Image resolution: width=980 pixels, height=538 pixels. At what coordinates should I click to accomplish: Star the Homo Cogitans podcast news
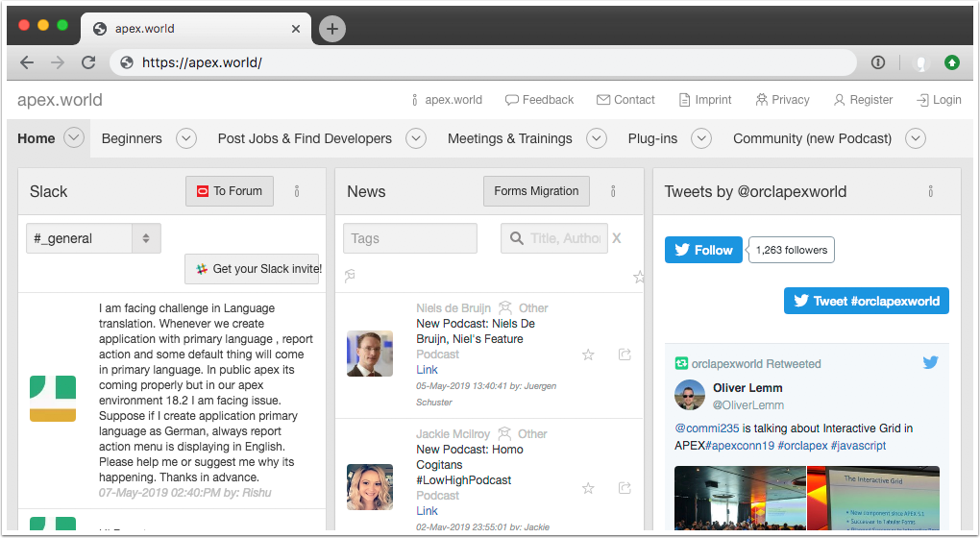(588, 488)
